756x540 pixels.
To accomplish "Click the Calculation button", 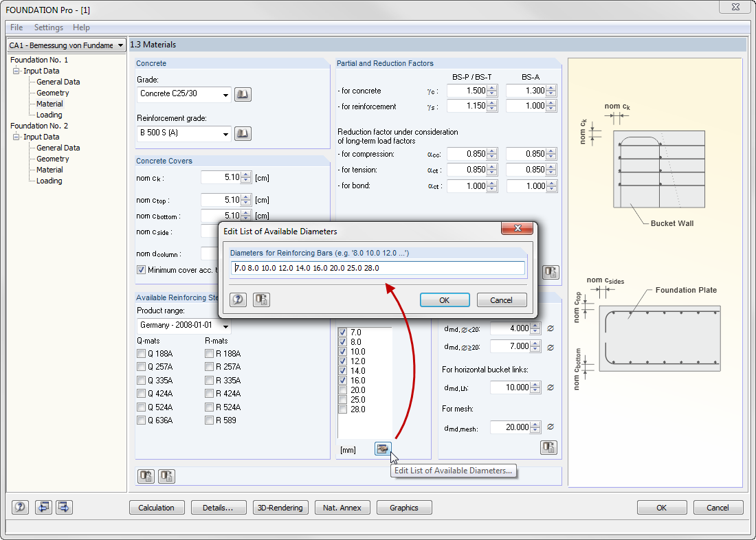I will click(x=156, y=507).
